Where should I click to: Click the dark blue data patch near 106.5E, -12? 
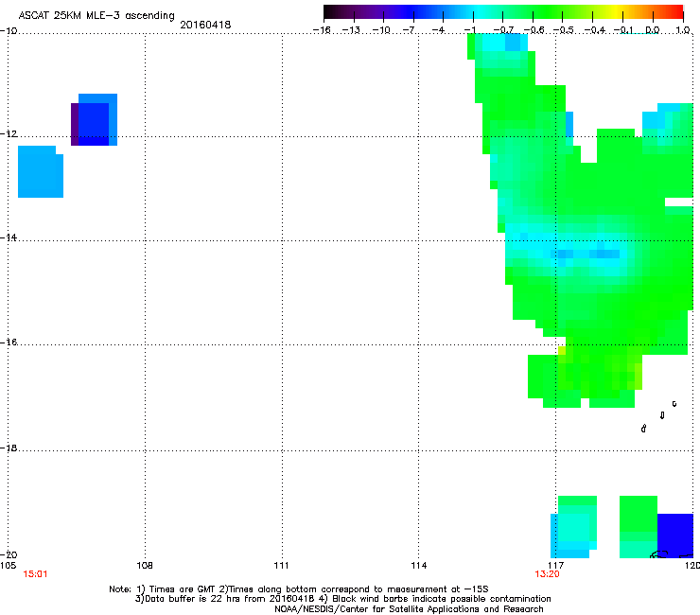[x=94, y=124]
